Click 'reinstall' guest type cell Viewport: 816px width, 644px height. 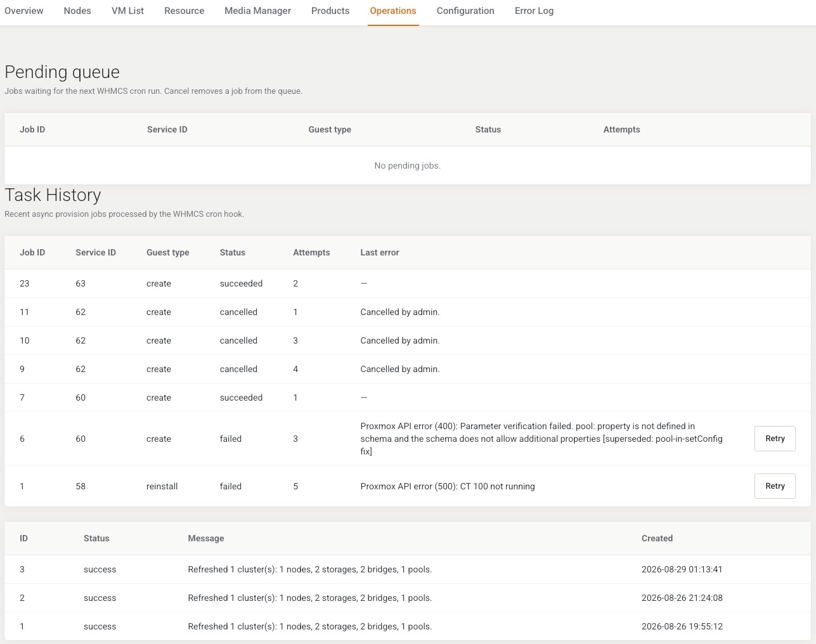(162, 486)
